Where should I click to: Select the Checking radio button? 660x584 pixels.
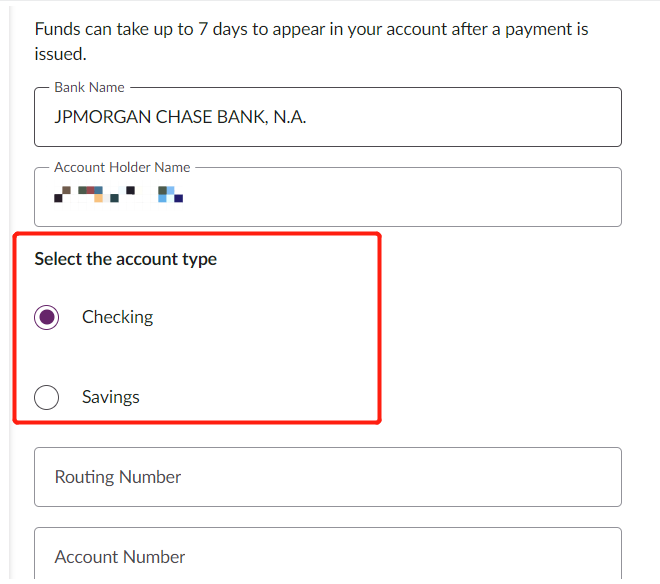[47, 318]
